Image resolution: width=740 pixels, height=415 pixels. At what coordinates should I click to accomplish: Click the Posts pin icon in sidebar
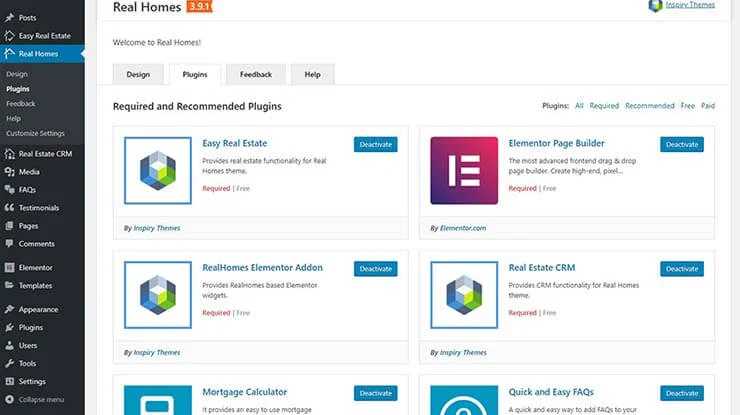tap(9, 18)
